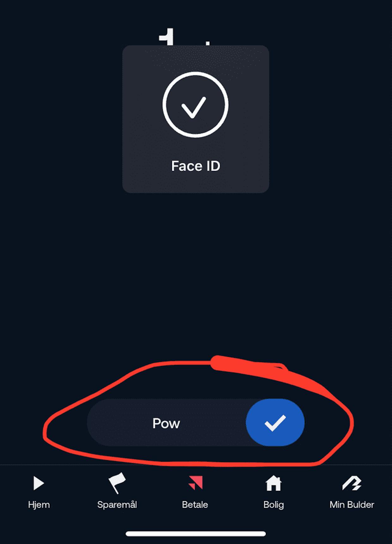Select the red Betale arrow icon

(x=195, y=483)
